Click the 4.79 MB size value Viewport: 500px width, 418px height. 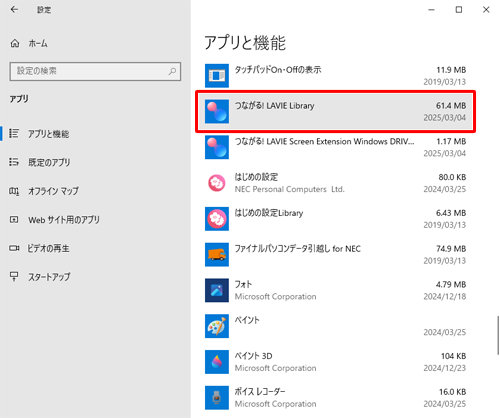tap(451, 284)
